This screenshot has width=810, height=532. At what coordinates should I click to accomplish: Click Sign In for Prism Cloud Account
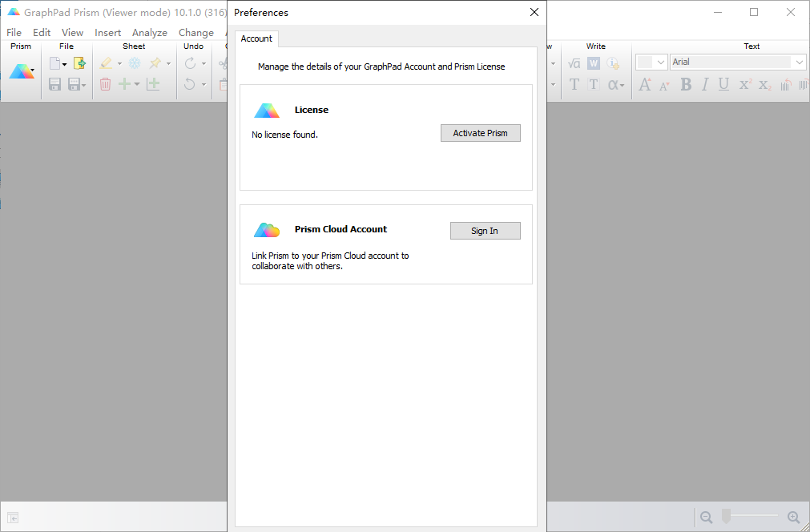485,231
